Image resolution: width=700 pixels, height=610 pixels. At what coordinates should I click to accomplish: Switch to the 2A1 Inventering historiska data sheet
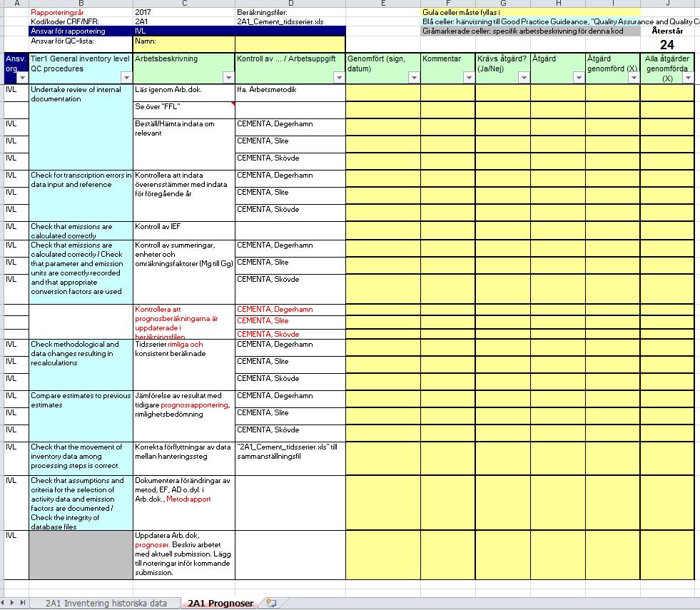coord(106,604)
